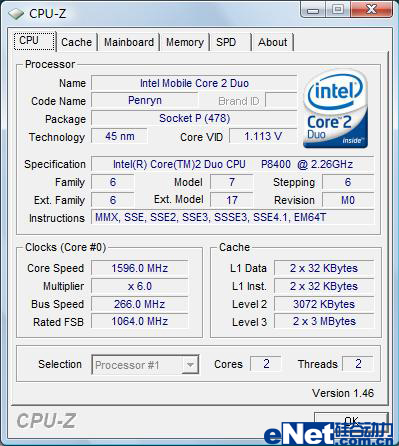Click the 'Version 1.46' text
The width and height of the screenshot is (399, 446).
coord(343,393)
